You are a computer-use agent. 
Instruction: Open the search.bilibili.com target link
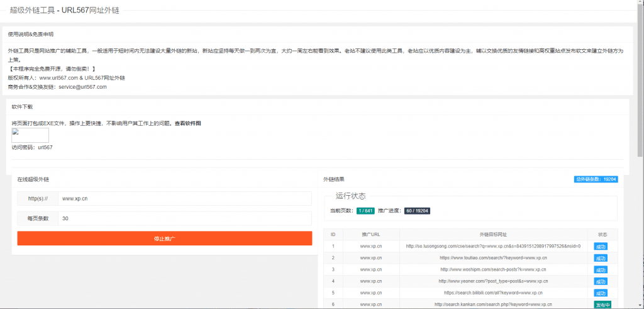pos(493,293)
